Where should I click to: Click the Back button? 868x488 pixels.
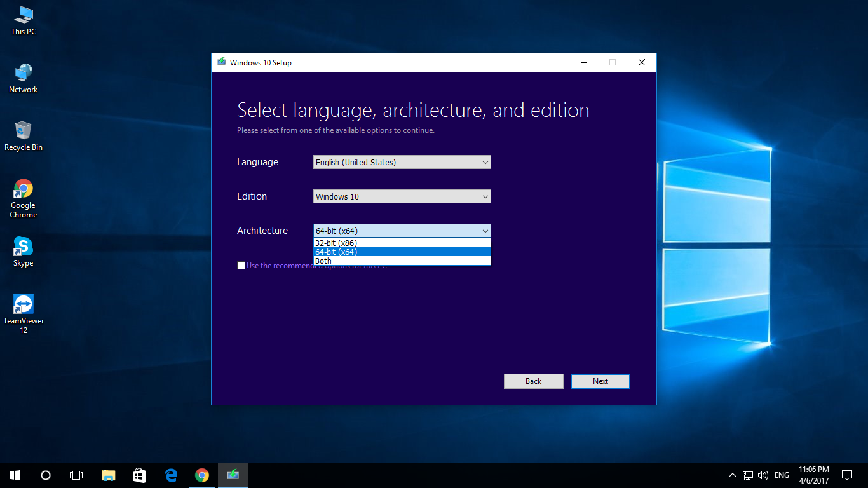[534, 381]
